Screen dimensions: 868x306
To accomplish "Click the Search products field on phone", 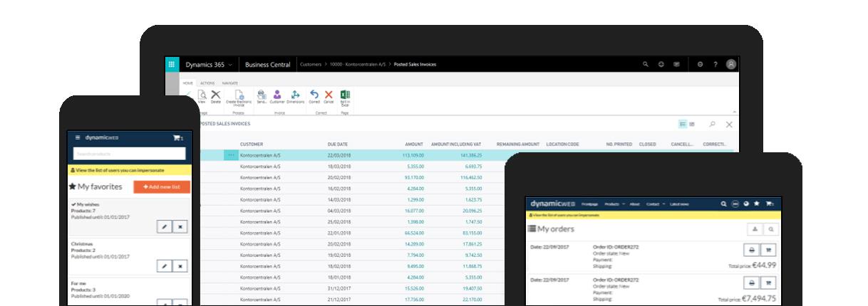I will 130,154.
